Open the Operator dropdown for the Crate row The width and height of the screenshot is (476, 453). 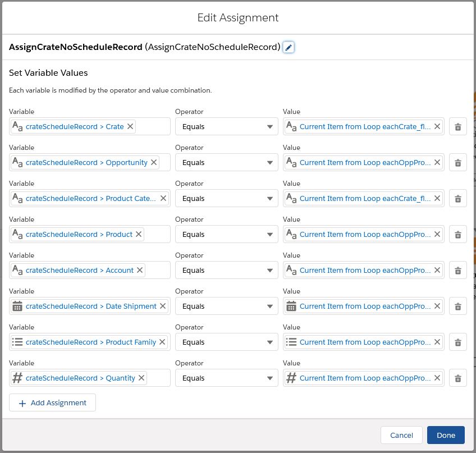(227, 127)
